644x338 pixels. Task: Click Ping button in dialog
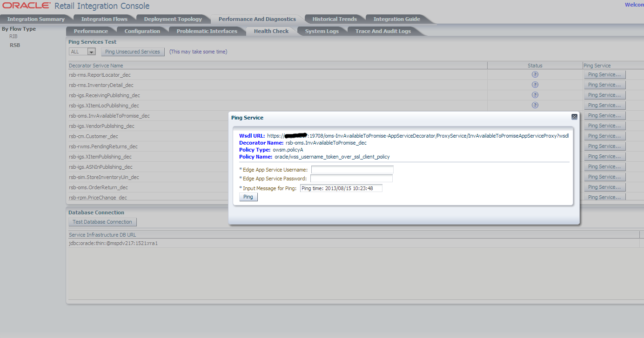click(248, 197)
